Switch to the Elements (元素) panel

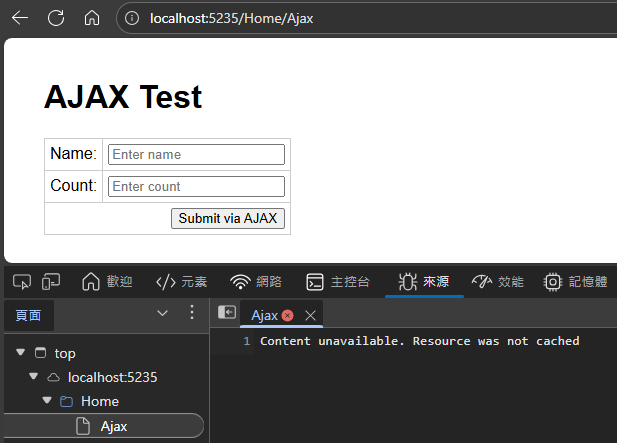[181, 281]
